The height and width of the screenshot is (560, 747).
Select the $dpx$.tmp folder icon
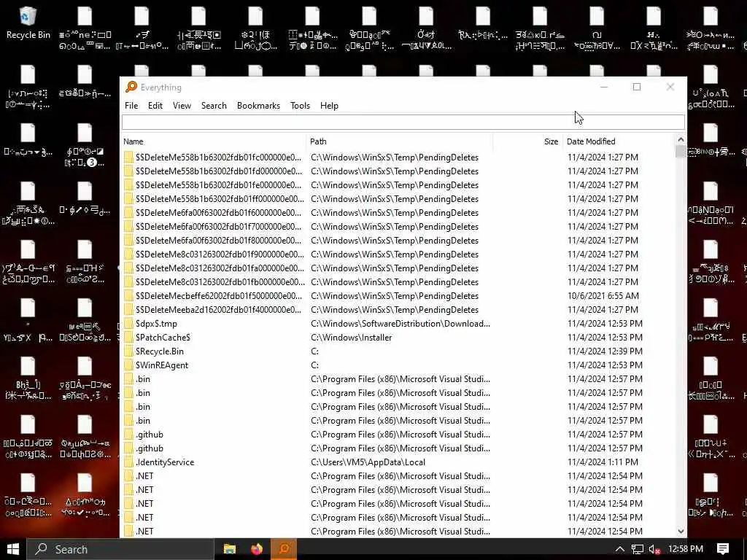128,324
